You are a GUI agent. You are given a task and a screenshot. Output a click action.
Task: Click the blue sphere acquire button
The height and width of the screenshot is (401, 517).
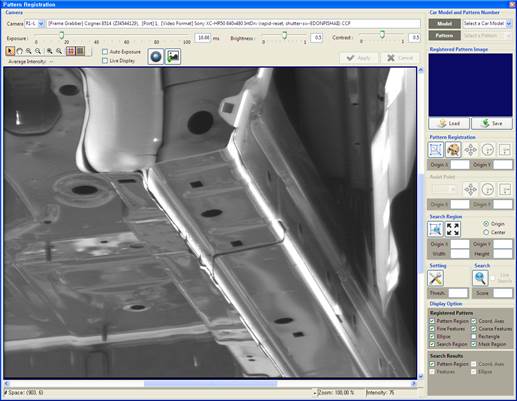tap(156, 56)
